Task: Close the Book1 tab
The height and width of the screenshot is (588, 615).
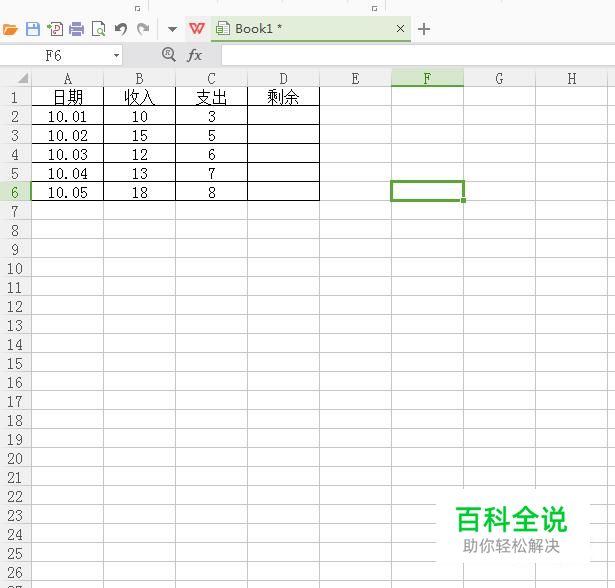Action: [400, 29]
